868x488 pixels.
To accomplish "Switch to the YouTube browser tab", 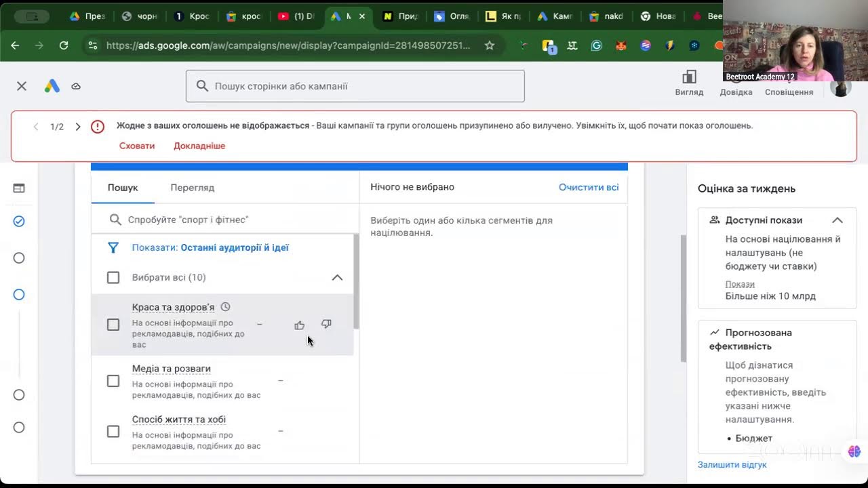I will (x=296, y=16).
